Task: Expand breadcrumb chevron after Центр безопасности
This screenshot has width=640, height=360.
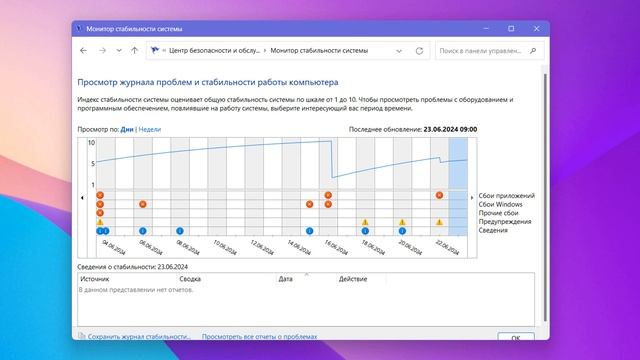Action: coord(265,51)
